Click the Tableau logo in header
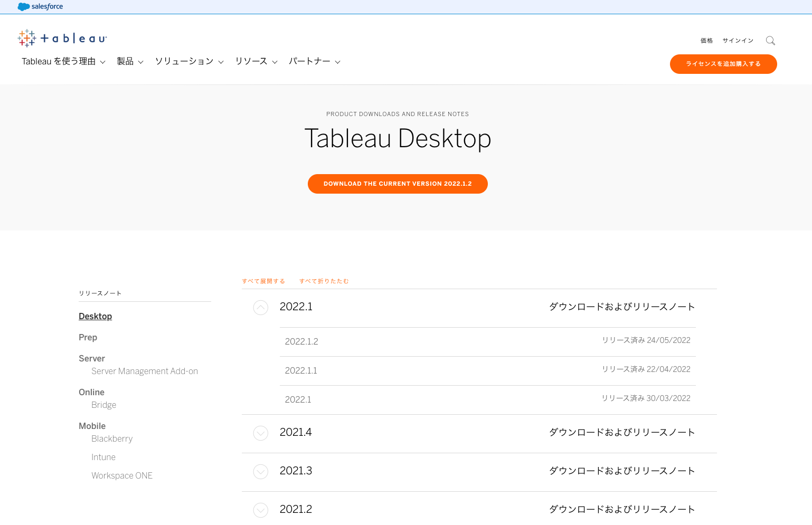 (x=62, y=39)
